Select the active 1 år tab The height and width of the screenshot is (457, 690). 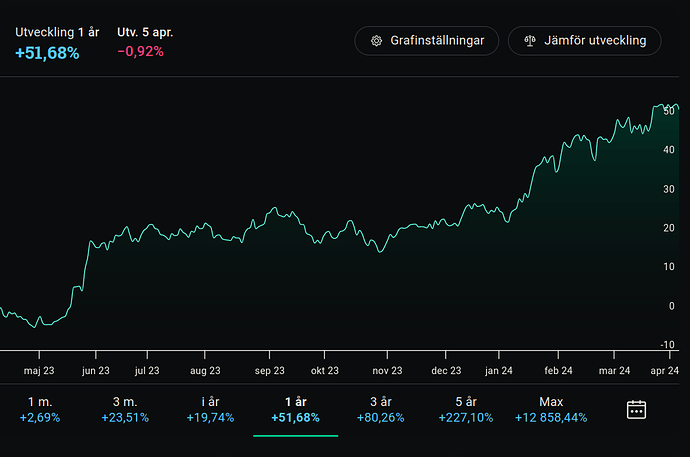click(296, 409)
